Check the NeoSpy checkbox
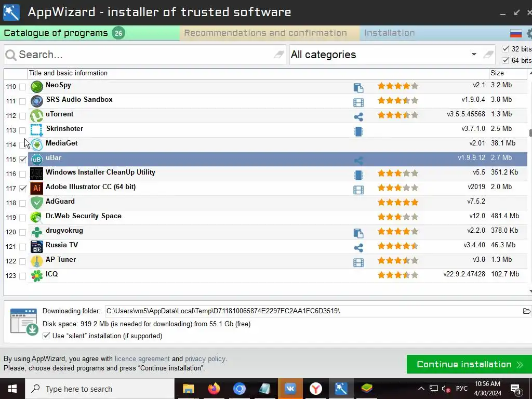The width and height of the screenshot is (532, 399). (22, 87)
